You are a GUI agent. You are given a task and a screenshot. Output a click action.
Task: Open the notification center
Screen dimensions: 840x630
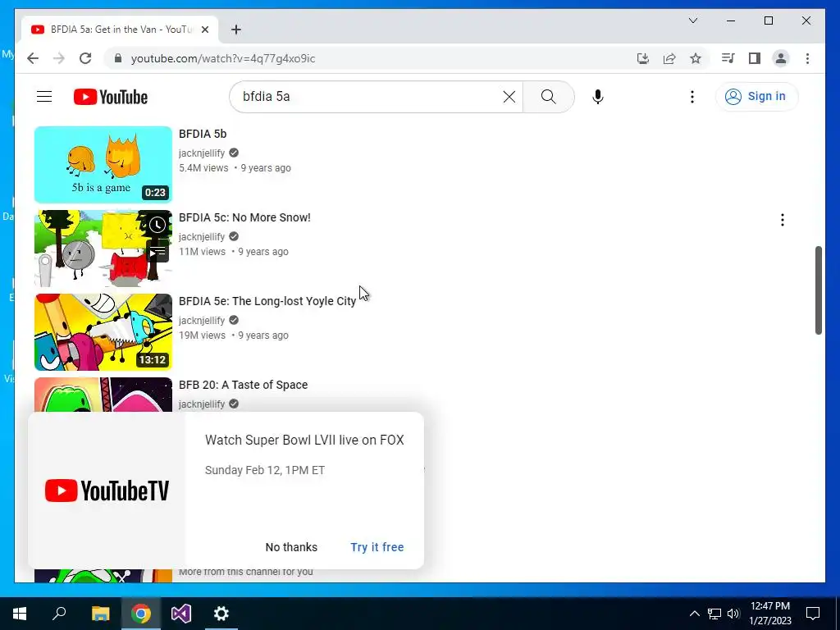(x=813, y=614)
